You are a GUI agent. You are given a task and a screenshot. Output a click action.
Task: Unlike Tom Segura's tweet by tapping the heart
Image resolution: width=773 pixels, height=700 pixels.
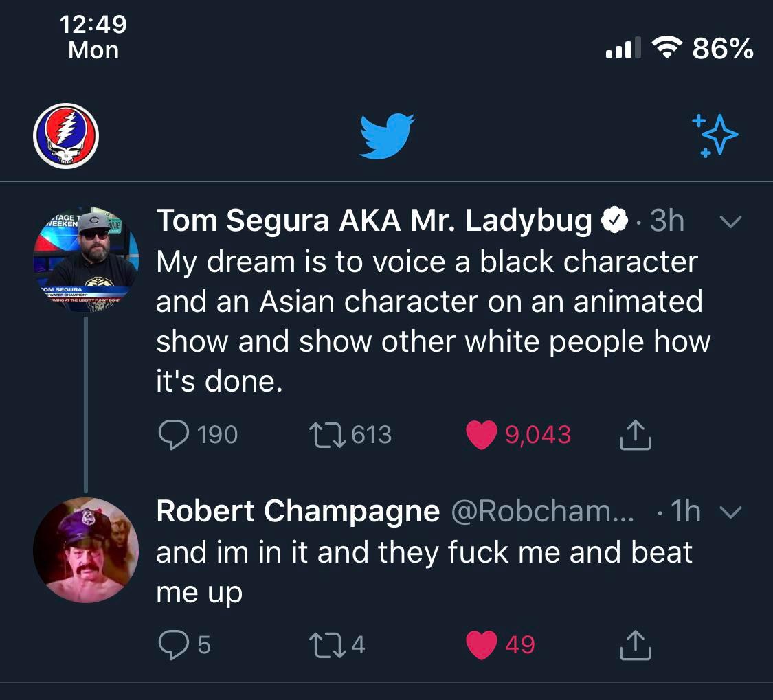pyautogui.click(x=480, y=434)
